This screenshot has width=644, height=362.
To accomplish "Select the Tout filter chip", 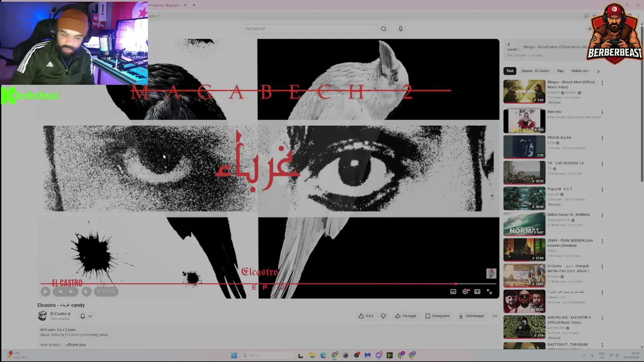I will pyautogui.click(x=510, y=71).
